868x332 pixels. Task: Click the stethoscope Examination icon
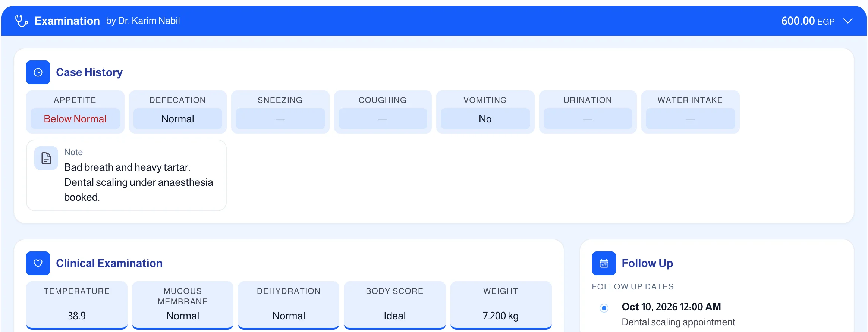pyautogui.click(x=22, y=21)
